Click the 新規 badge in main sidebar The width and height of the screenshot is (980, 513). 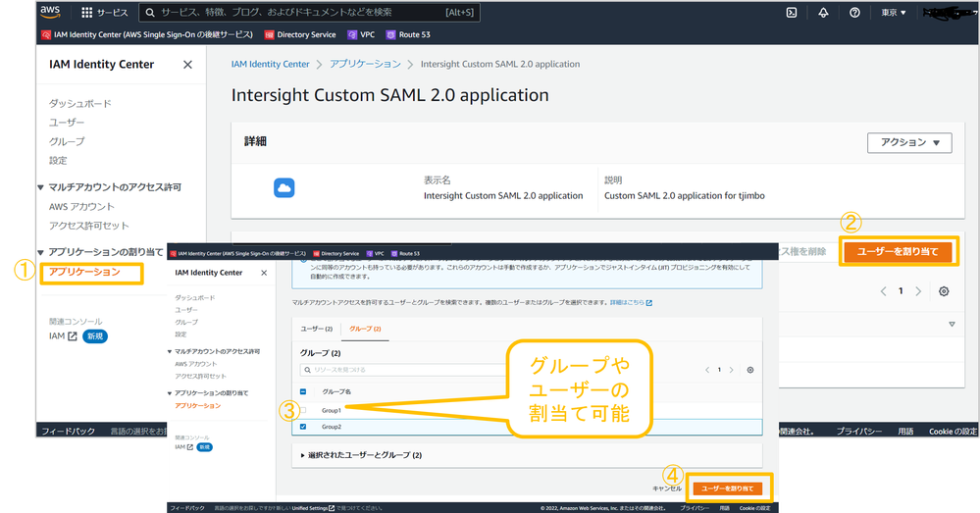[95, 336]
